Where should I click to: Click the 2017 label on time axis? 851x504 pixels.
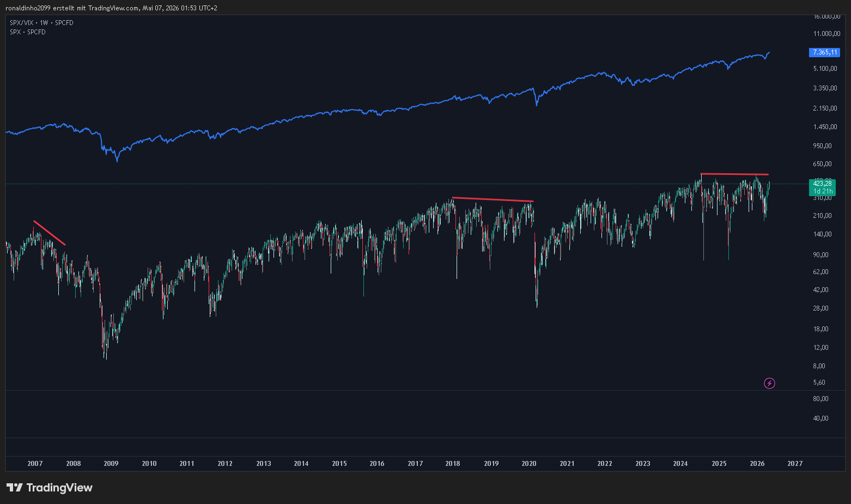tap(415, 464)
